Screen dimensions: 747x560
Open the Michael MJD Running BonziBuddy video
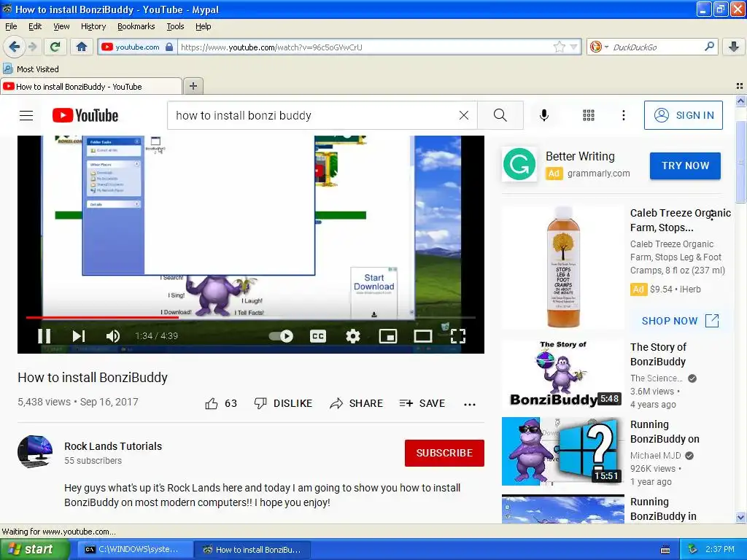point(562,452)
